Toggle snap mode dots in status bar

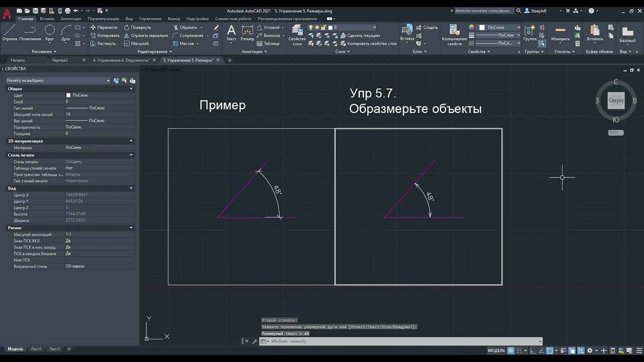click(520, 350)
